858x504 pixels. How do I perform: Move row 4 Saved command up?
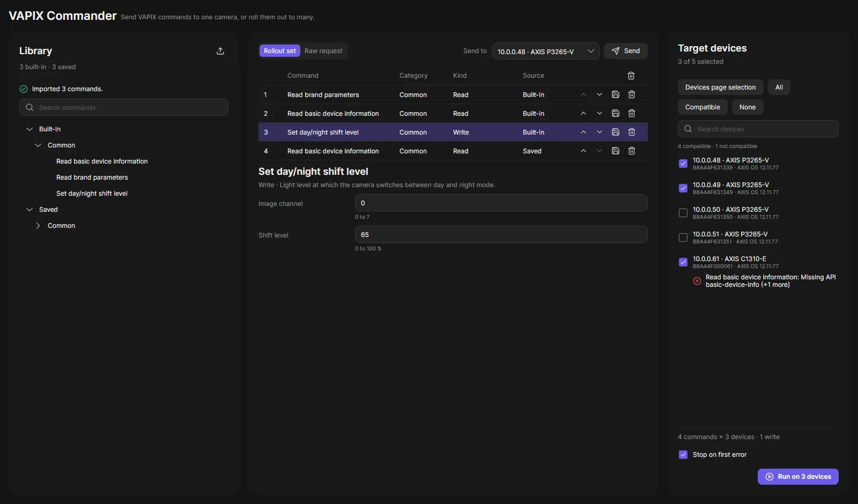tap(583, 151)
